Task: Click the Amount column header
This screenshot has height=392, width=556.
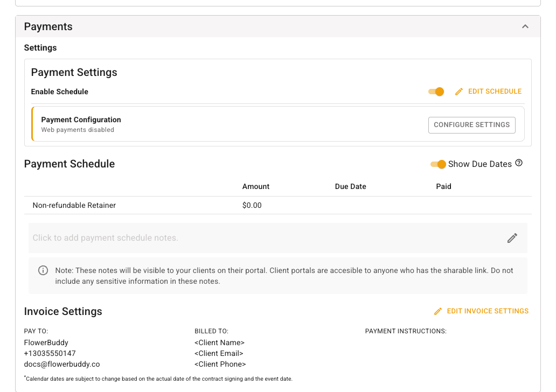Action: pos(256,186)
